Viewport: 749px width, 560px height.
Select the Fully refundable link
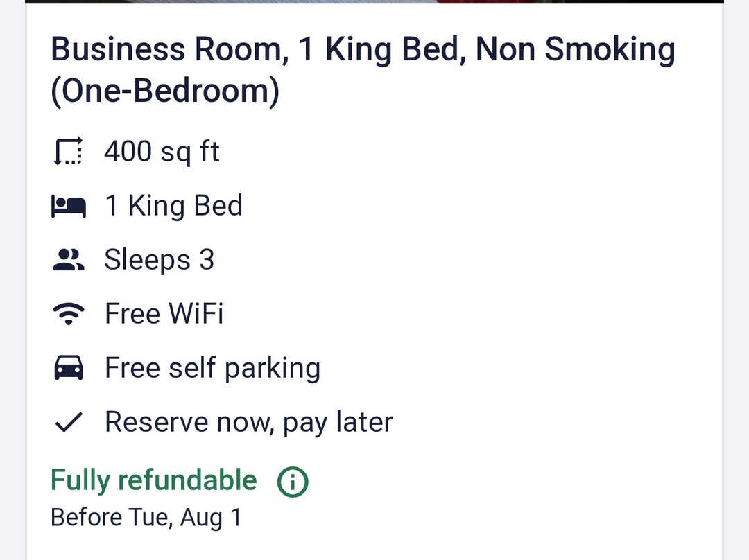(153, 480)
